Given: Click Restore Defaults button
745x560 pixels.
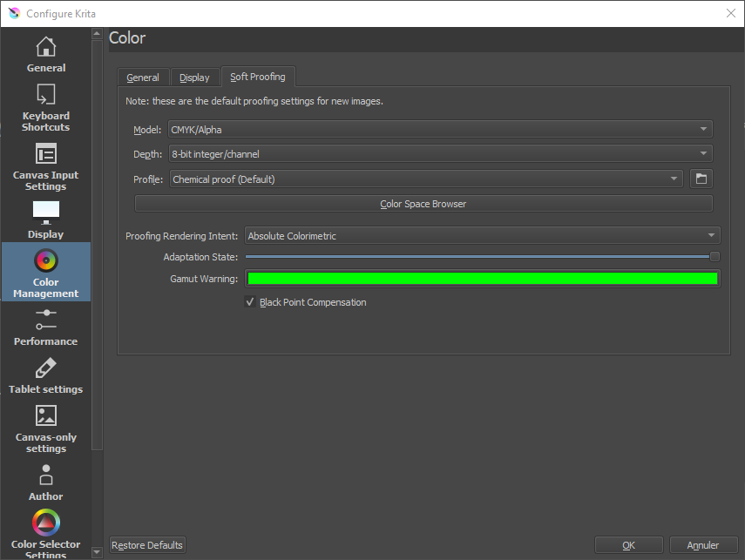Looking at the screenshot, I should pyautogui.click(x=147, y=545).
